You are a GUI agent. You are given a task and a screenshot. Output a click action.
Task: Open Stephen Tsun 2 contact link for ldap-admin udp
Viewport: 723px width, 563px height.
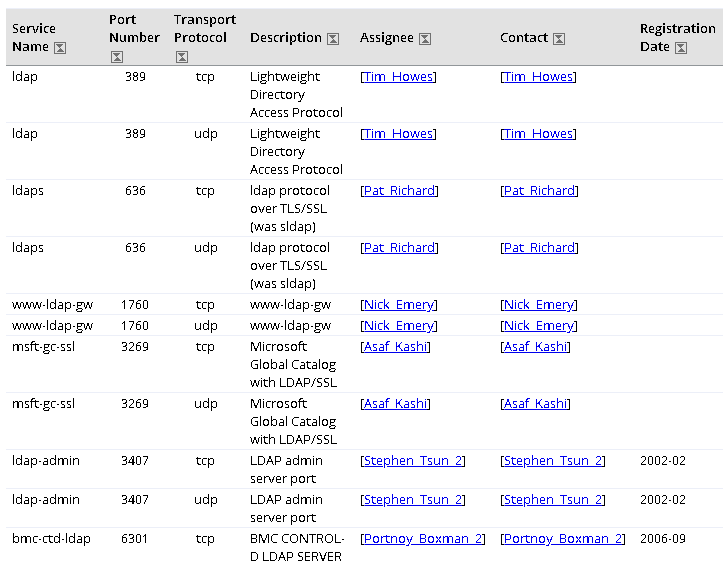(x=553, y=500)
